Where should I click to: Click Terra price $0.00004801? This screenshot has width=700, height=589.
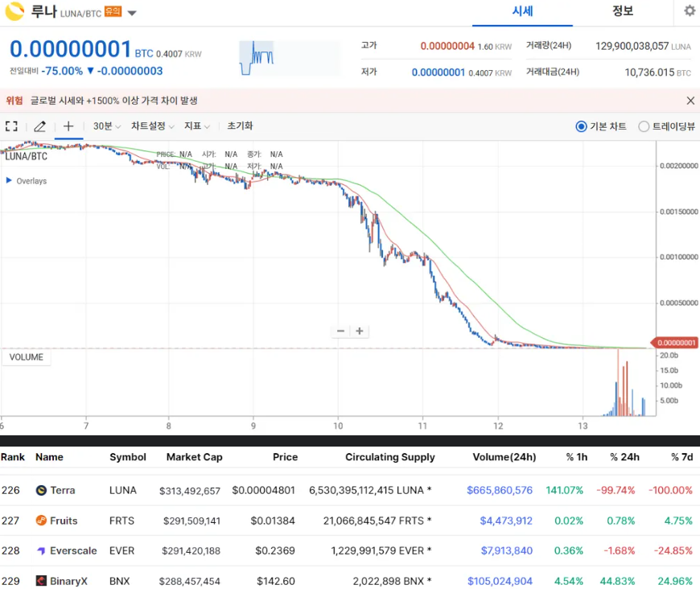coord(263,490)
